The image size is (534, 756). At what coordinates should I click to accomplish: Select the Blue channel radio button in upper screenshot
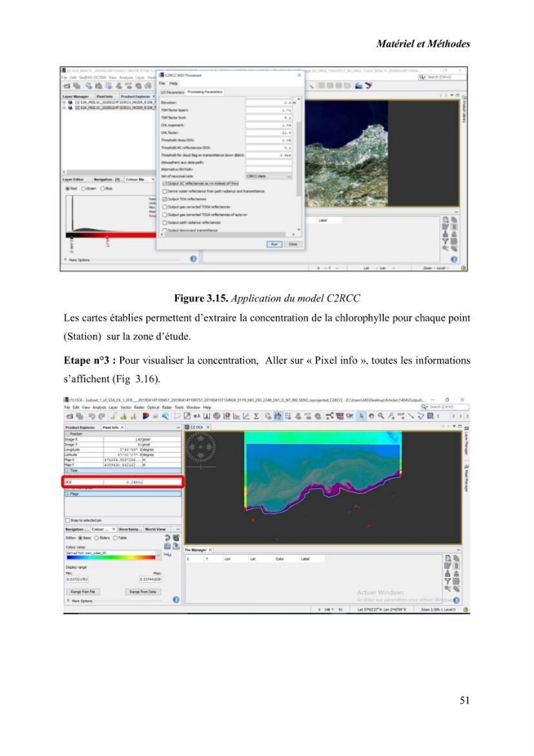point(103,188)
